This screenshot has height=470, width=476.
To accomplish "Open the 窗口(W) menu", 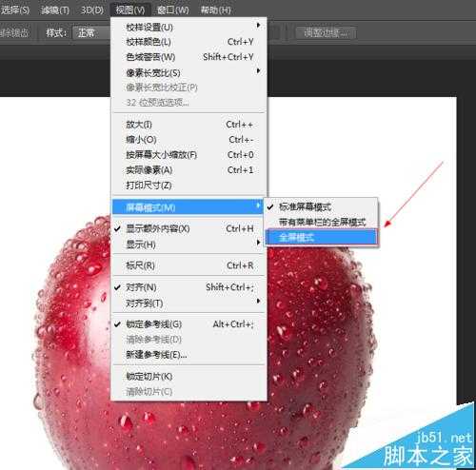I will tap(173, 10).
